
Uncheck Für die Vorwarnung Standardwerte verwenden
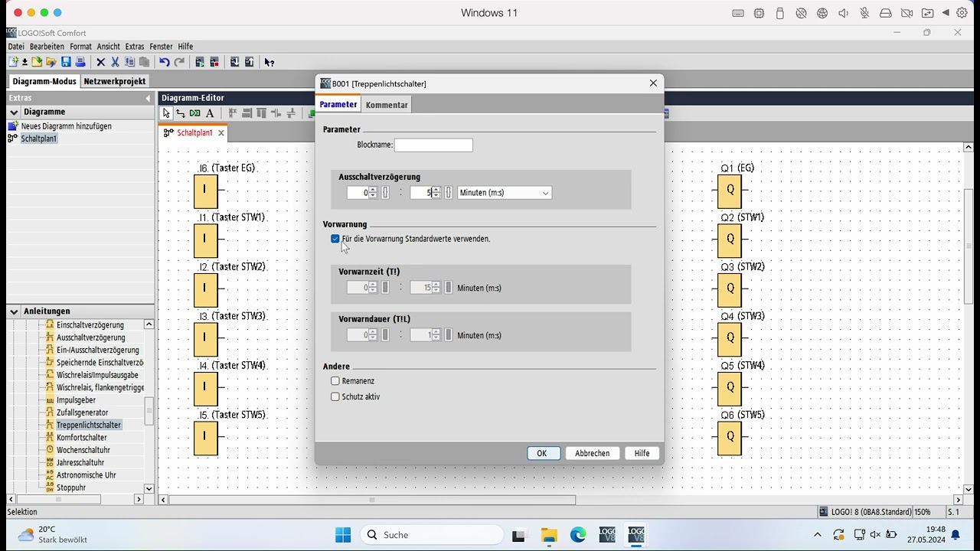pyautogui.click(x=335, y=239)
